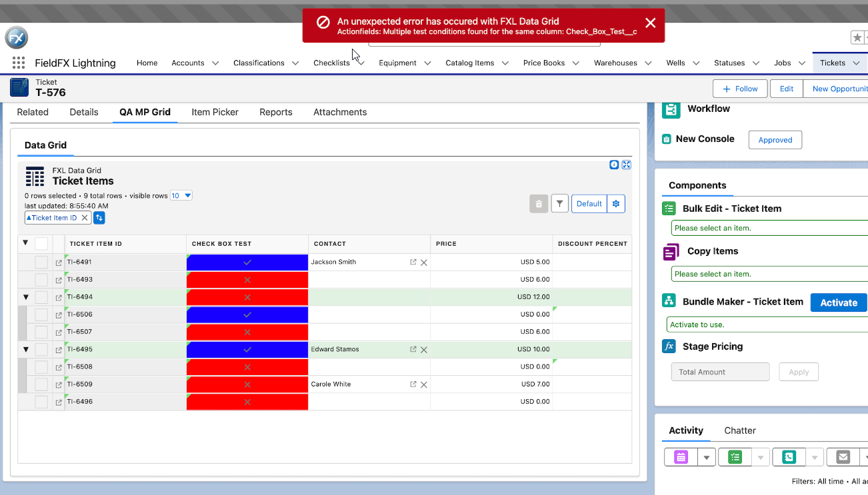Open record link for TI-6509
The width and height of the screenshot is (868, 495).
[59, 384]
